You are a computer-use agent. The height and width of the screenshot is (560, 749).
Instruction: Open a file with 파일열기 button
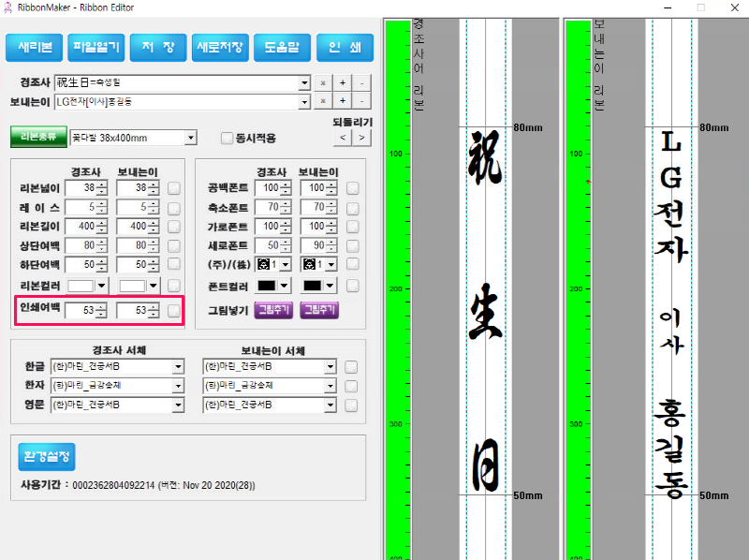pyautogui.click(x=97, y=48)
